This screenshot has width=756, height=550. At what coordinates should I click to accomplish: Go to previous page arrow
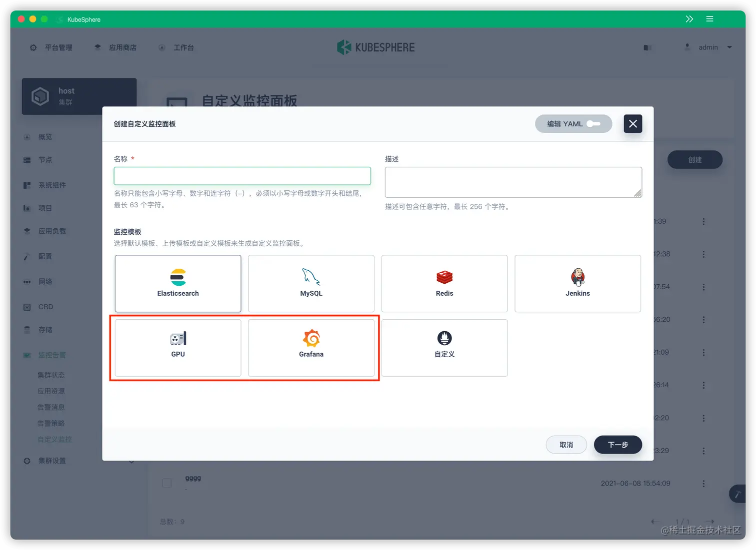(x=655, y=522)
